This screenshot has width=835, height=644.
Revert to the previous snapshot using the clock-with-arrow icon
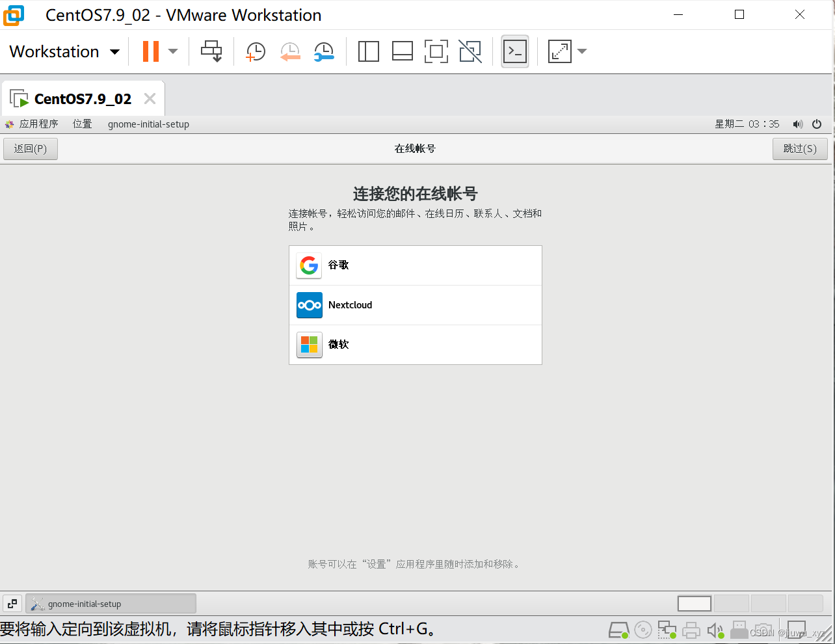click(290, 51)
